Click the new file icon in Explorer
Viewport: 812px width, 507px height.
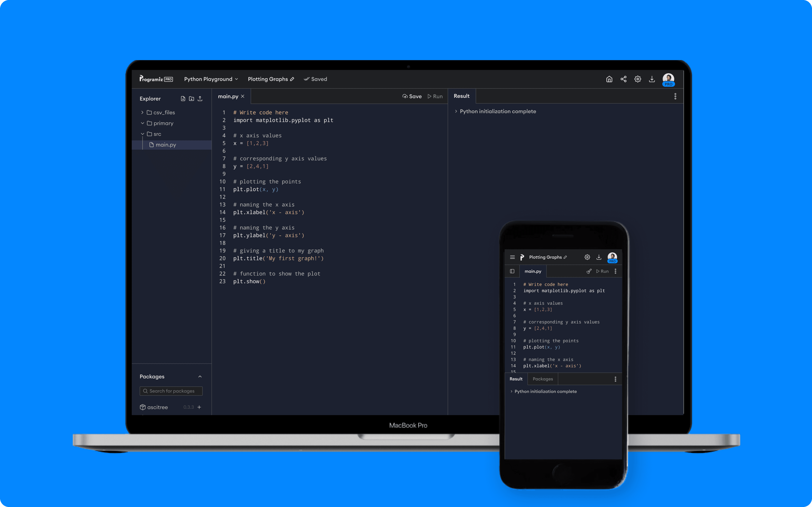click(x=183, y=99)
